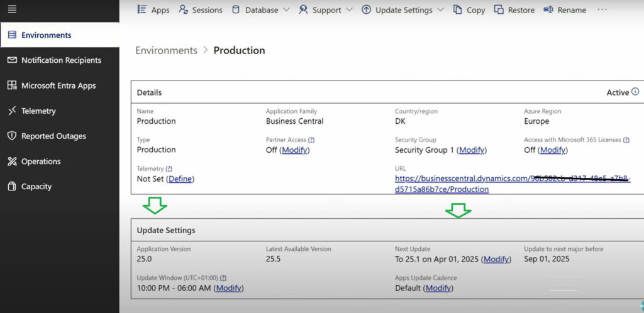This screenshot has height=313, width=644.
Task: Click the 'Update Settings' section header
Action: pos(166,230)
